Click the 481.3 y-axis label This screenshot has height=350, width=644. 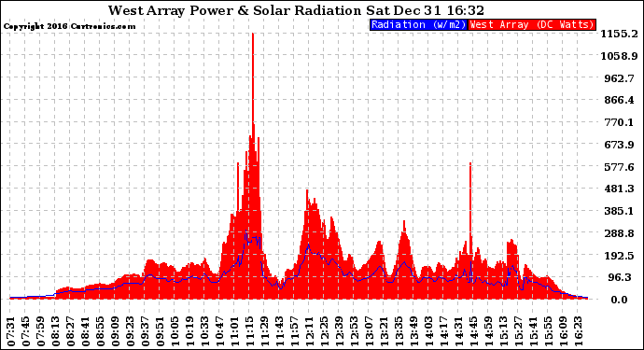(619, 189)
